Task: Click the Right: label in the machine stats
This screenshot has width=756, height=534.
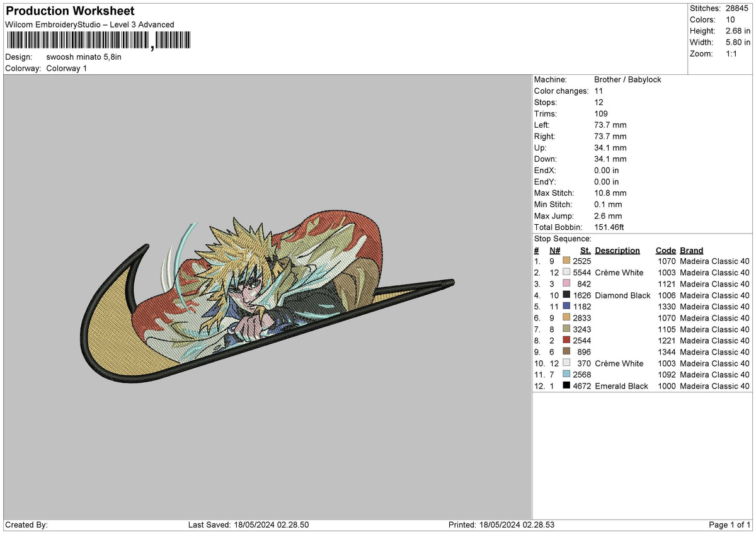Action: pyautogui.click(x=544, y=137)
